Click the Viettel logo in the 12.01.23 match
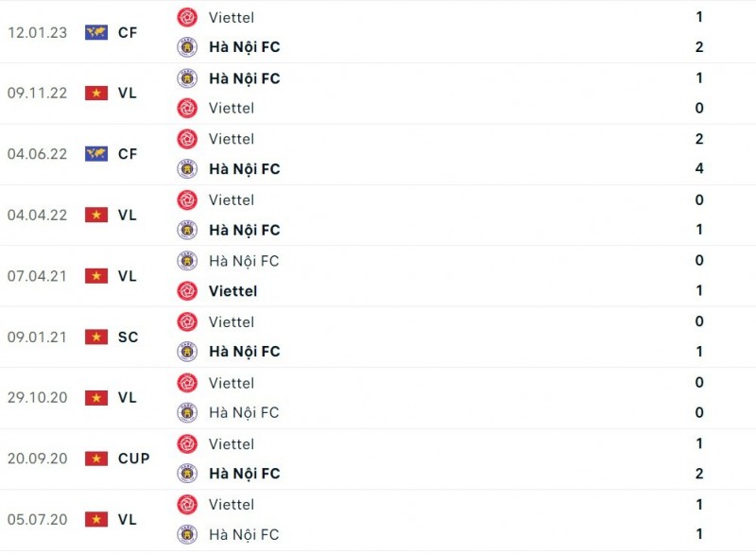This screenshot has width=756, height=554. [187, 17]
